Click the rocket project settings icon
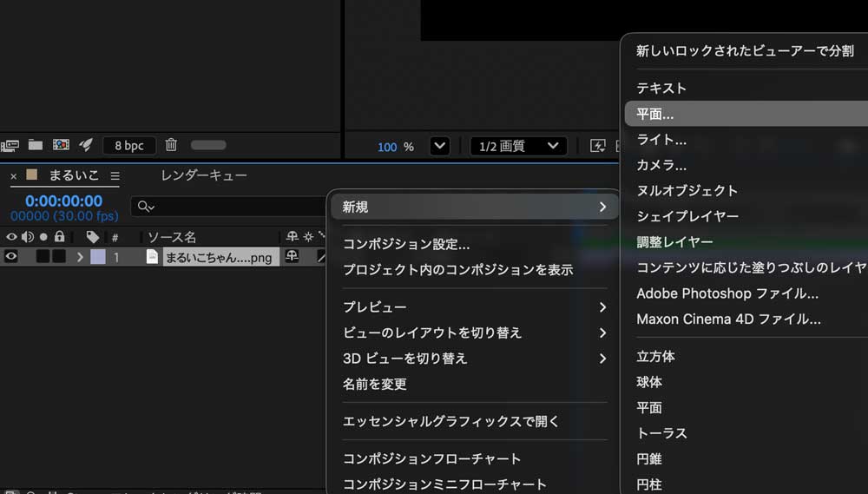This screenshot has width=868, height=494. pyautogui.click(x=86, y=145)
